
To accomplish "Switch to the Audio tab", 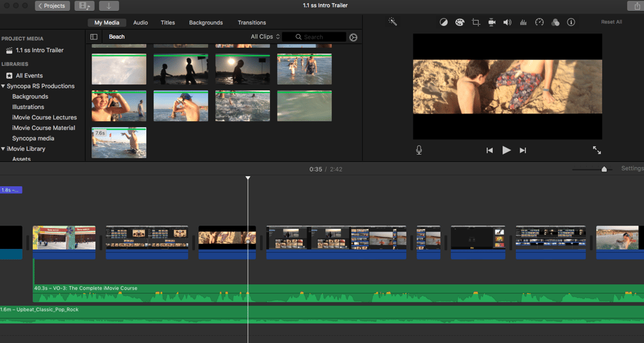I will point(140,23).
